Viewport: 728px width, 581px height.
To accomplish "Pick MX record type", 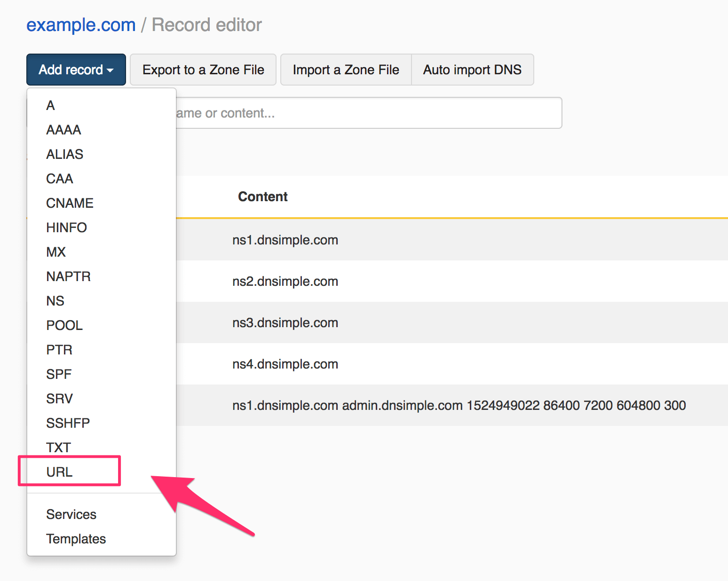I will click(x=56, y=252).
